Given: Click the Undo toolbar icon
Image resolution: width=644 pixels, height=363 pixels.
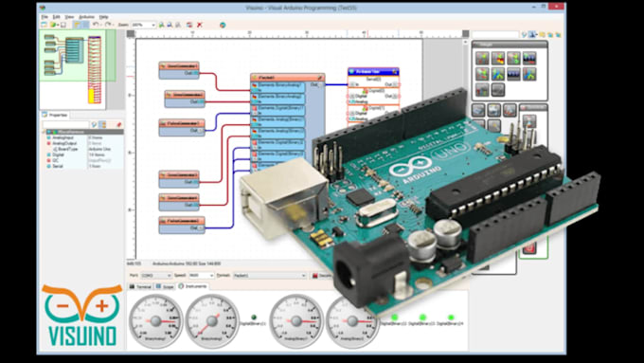Looking at the screenshot, I should point(96,25).
